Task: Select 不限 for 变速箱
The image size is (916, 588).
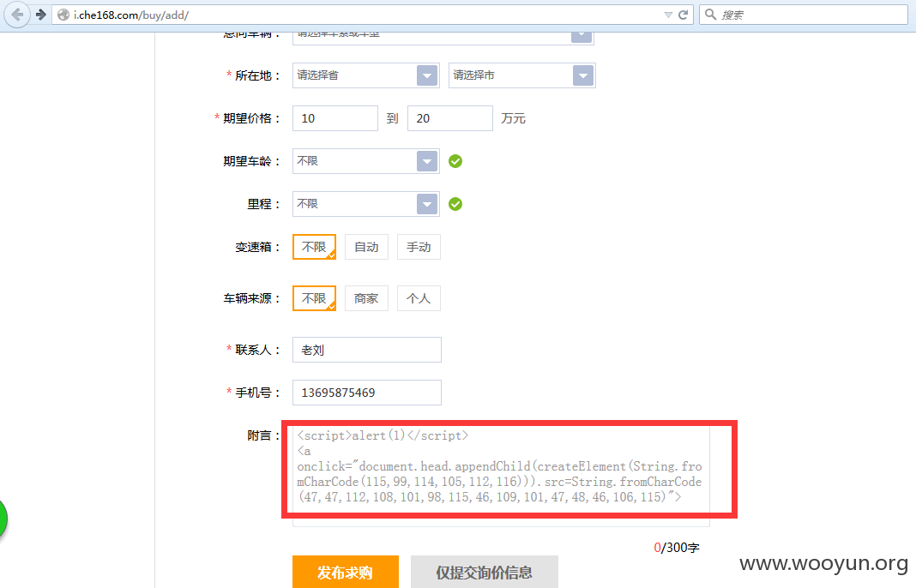Action: [x=314, y=247]
